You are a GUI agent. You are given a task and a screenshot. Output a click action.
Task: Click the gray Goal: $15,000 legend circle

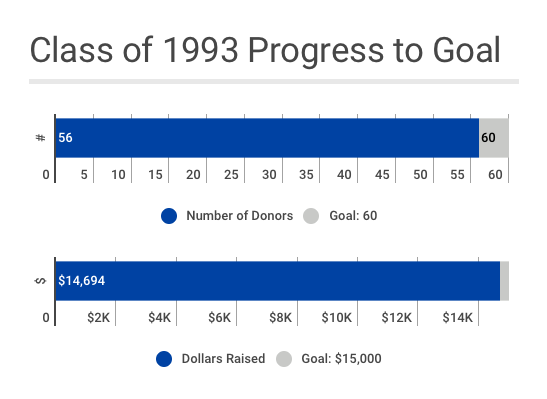point(284,359)
